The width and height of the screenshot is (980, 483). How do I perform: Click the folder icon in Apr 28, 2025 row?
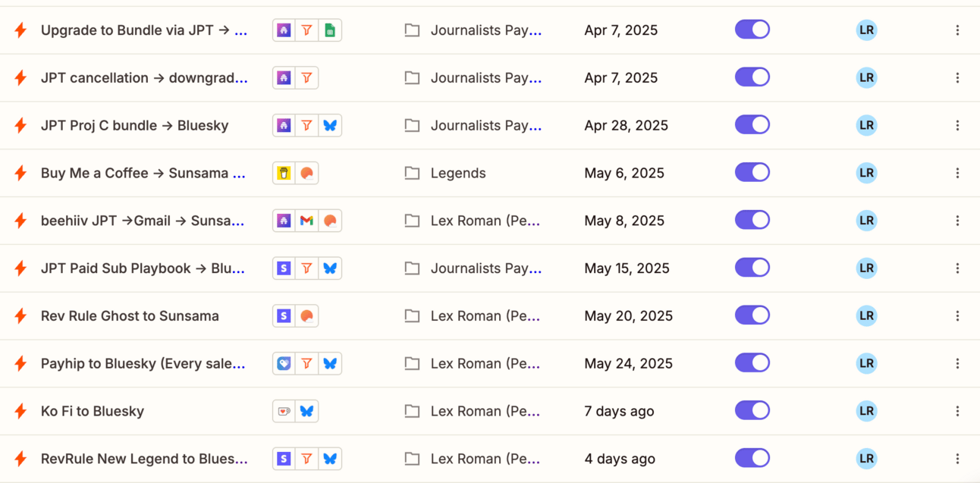click(x=412, y=126)
